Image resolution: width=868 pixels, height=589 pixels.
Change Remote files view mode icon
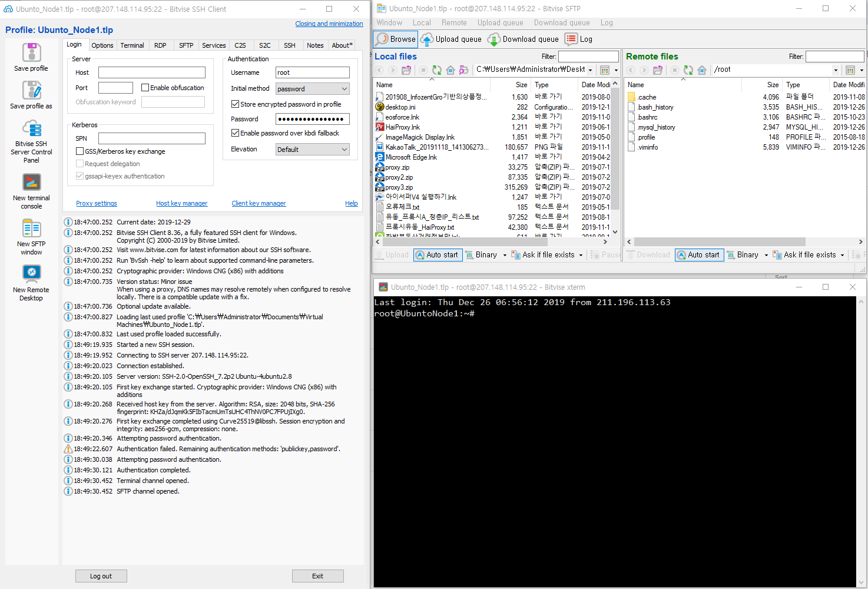point(850,70)
